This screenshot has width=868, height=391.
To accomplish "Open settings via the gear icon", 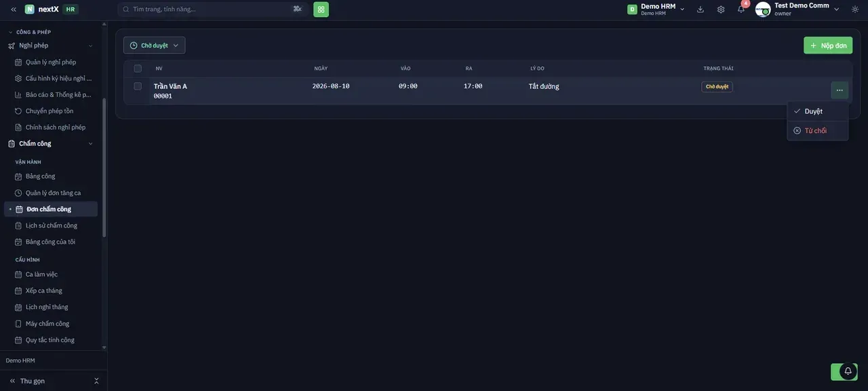I will [721, 10].
